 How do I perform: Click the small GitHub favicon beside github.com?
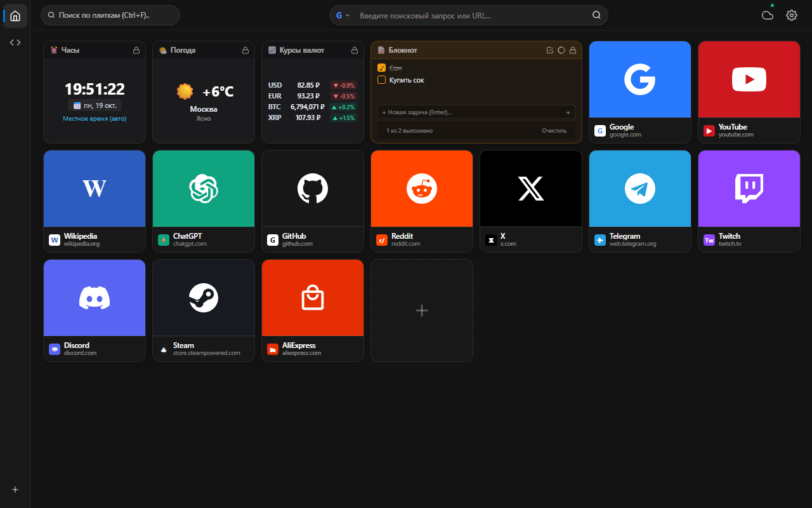coord(273,240)
